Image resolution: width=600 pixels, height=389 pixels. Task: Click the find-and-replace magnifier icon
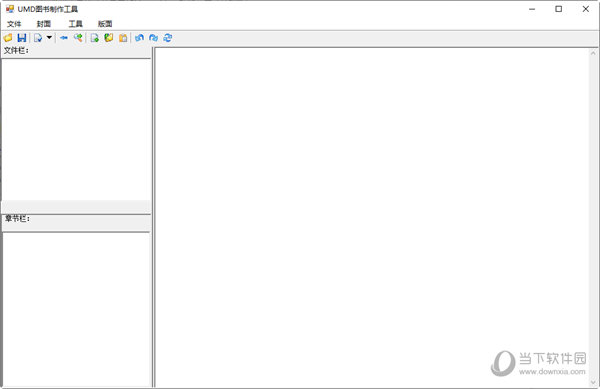78,38
